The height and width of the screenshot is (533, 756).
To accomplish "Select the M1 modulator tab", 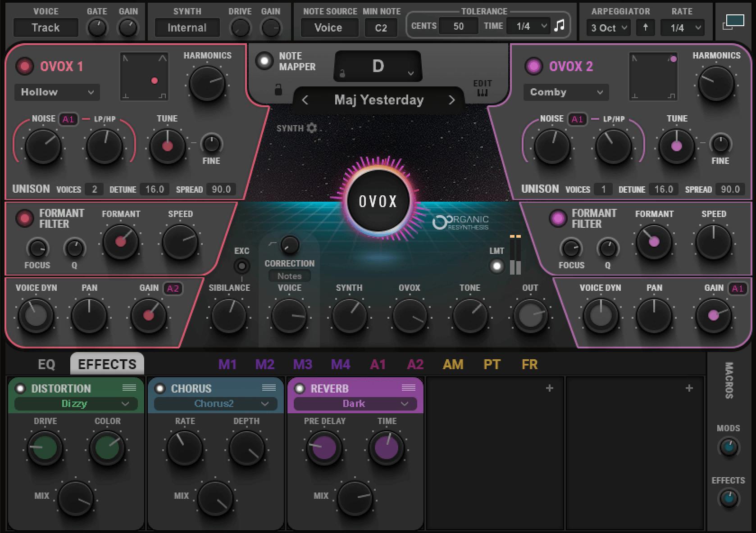I will [x=228, y=364].
